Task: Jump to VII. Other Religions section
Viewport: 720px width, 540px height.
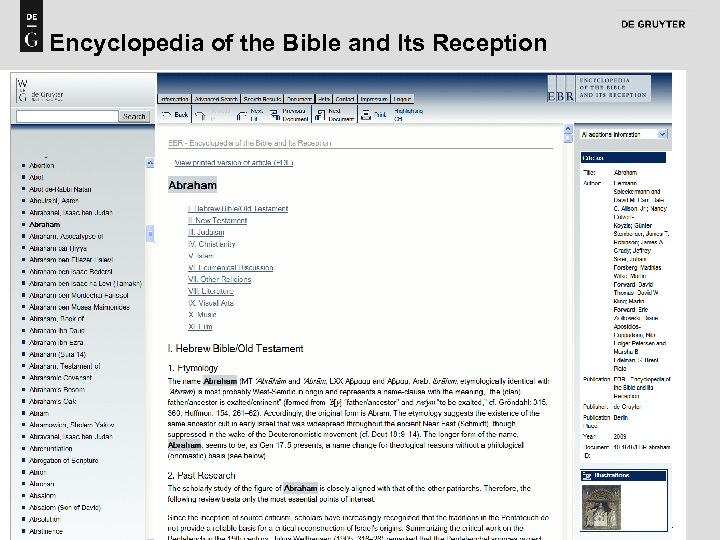Action: pyautogui.click(x=219, y=279)
